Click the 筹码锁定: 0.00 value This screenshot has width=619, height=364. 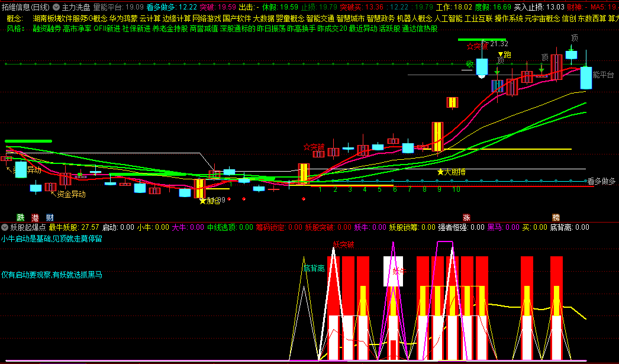point(279,227)
